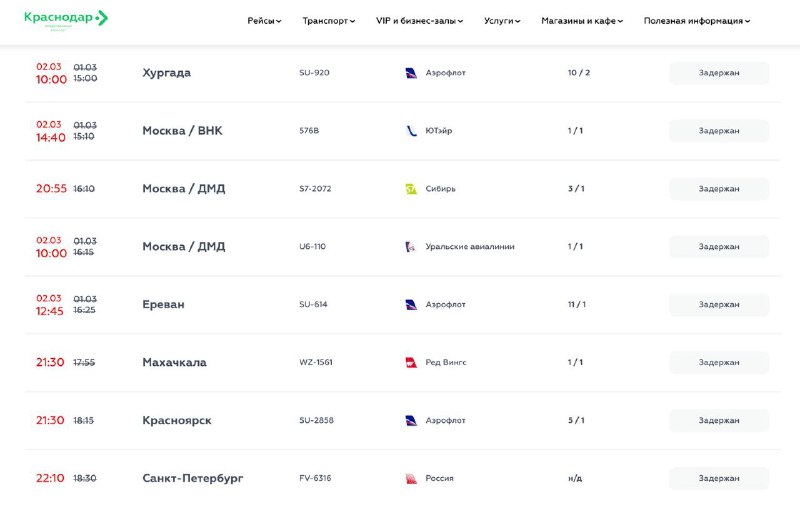Click the Аэрофлот logo on Хургада flight

[x=411, y=73]
